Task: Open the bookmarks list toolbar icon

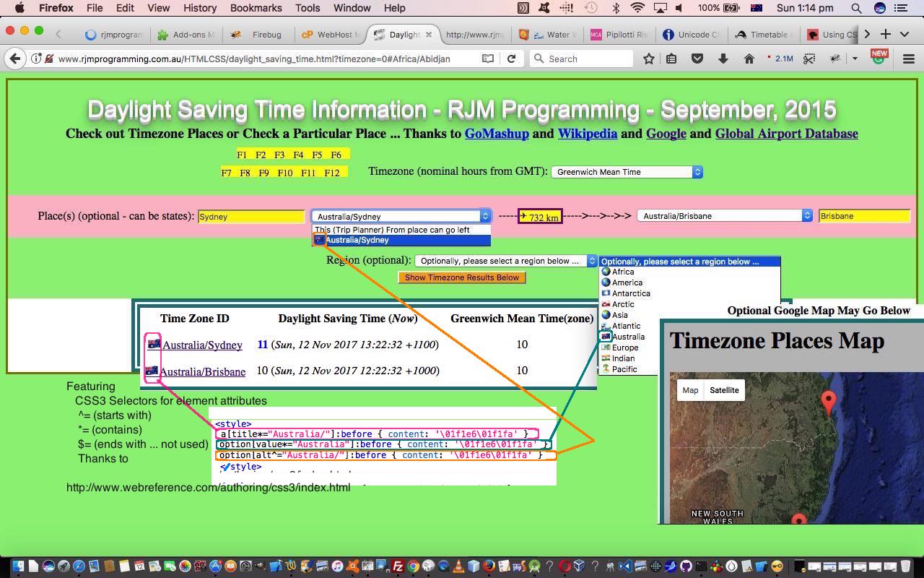Action: click(671, 59)
